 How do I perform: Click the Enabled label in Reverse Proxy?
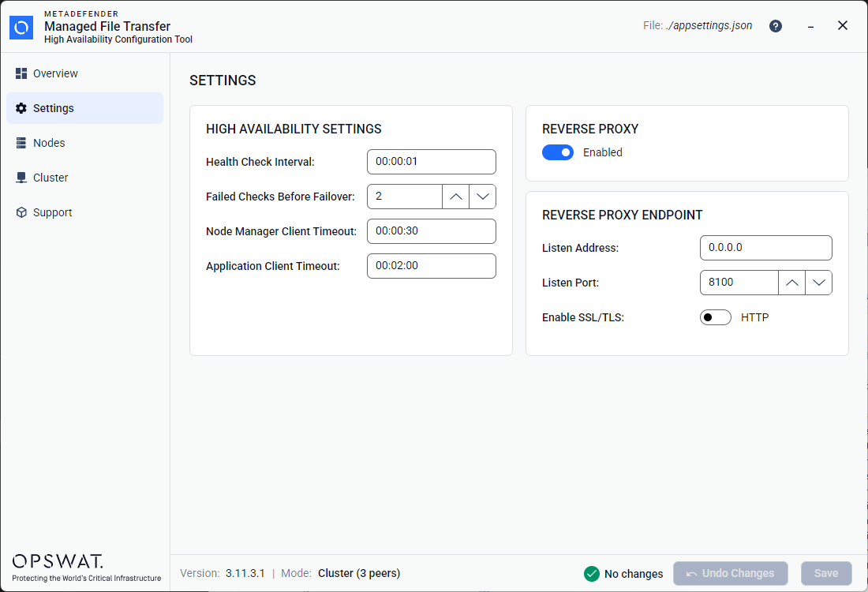[x=602, y=152]
